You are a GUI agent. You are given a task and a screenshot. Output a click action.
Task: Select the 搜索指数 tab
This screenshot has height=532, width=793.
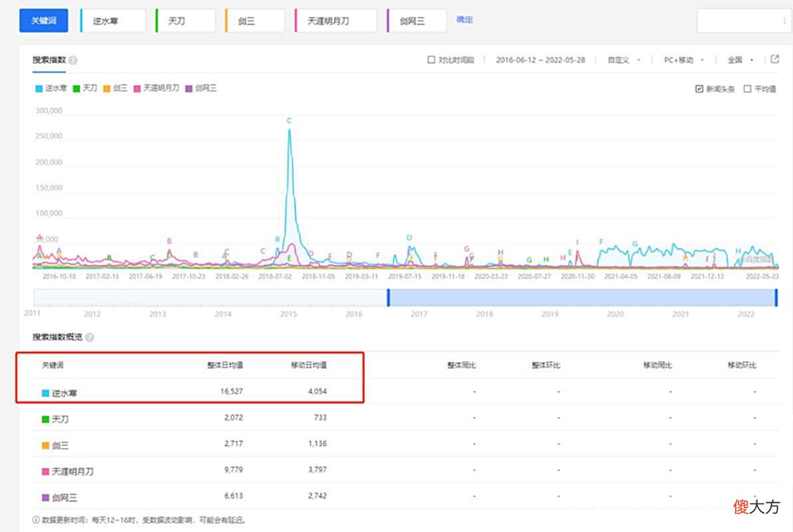[49, 60]
